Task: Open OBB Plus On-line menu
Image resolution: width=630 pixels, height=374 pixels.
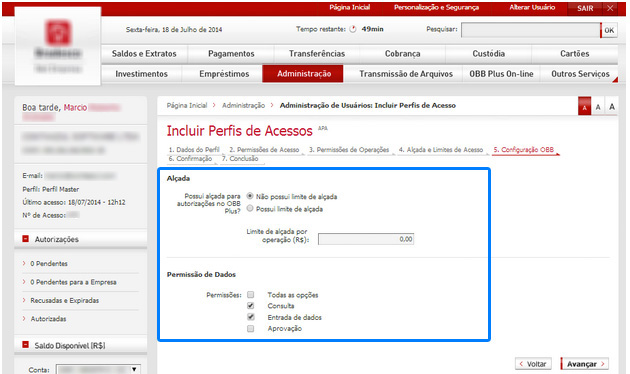Action: click(x=501, y=74)
